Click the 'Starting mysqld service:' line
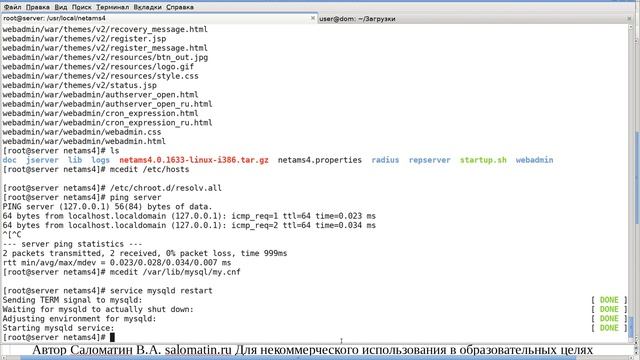Screen dimensions: 640x360 (x=58, y=329)
